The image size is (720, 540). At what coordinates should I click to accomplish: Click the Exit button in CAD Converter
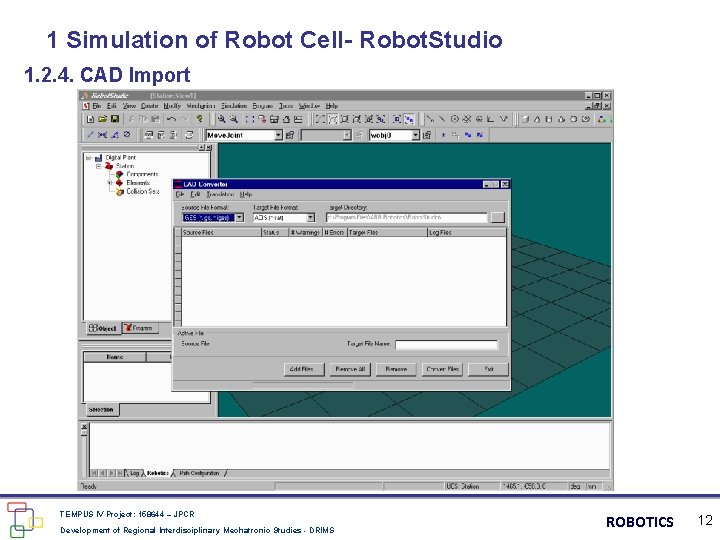(489, 369)
